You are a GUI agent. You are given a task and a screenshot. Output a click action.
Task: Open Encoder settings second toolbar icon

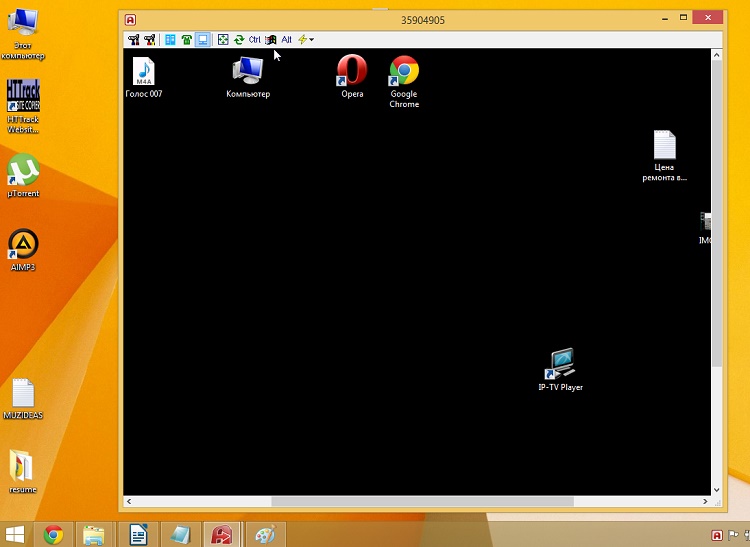(150, 40)
